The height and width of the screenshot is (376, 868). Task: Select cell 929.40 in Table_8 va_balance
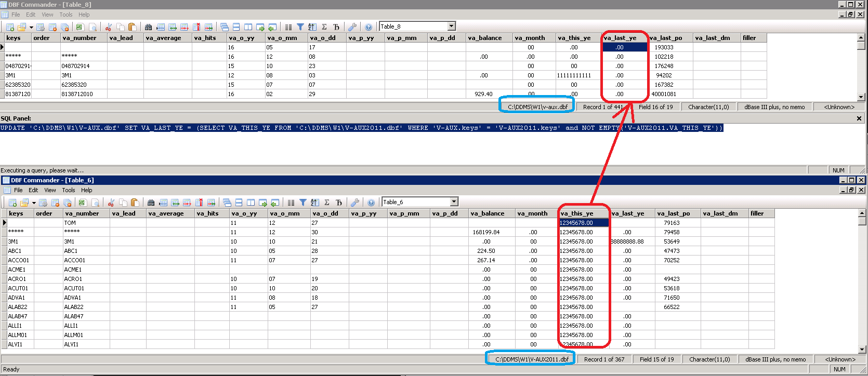[489, 94]
